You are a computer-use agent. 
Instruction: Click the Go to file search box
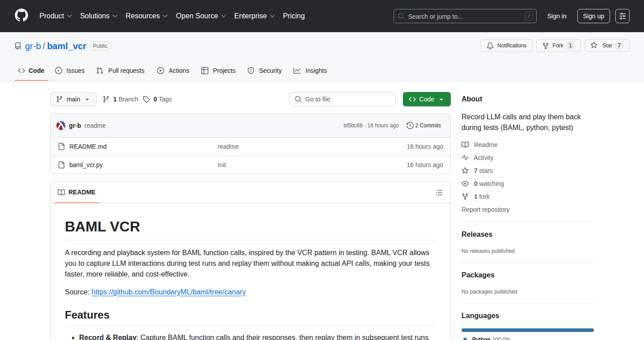point(342,99)
